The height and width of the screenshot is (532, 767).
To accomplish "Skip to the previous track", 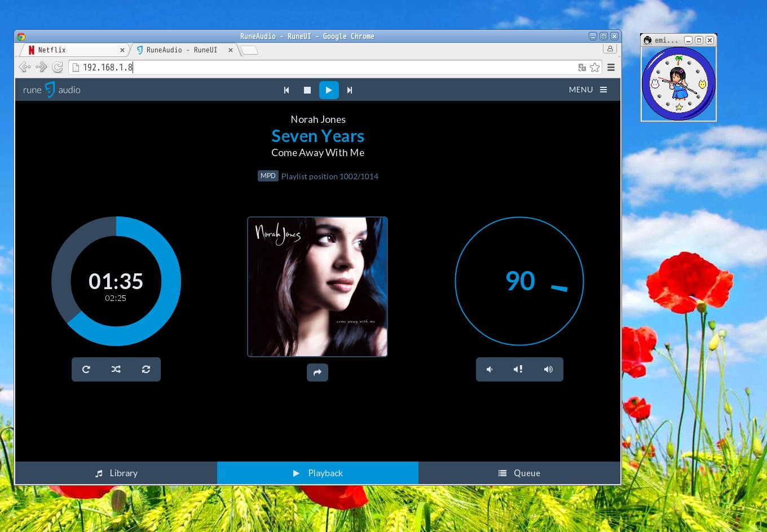I will click(x=286, y=90).
